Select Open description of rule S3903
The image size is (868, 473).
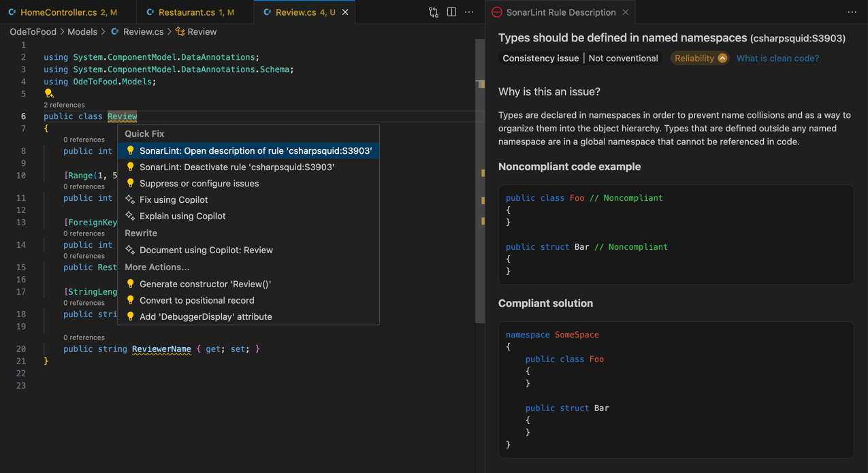coord(255,151)
